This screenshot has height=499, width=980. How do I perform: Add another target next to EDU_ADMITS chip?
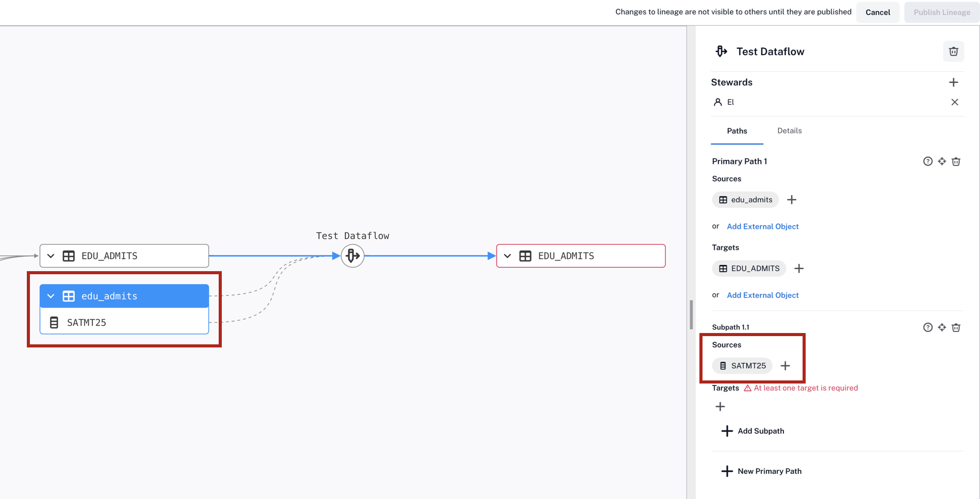[798, 269]
